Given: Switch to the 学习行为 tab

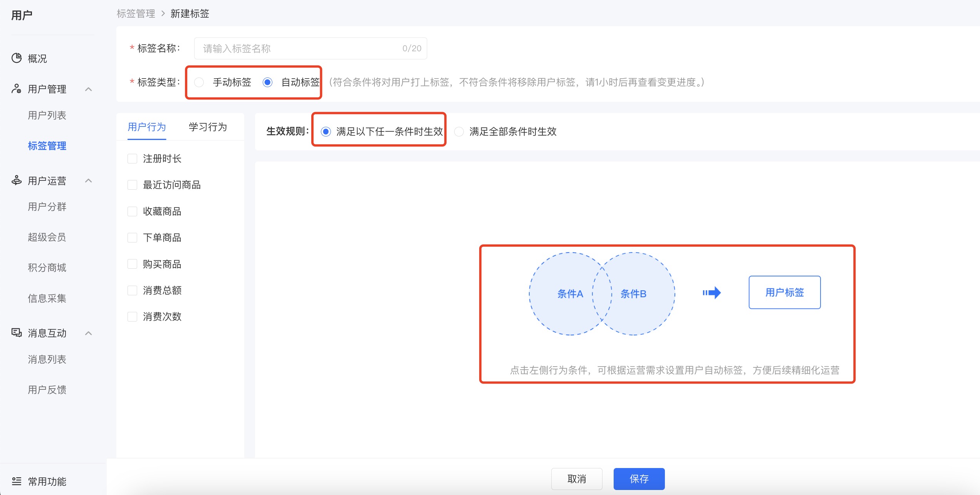Looking at the screenshot, I should click(x=208, y=127).
